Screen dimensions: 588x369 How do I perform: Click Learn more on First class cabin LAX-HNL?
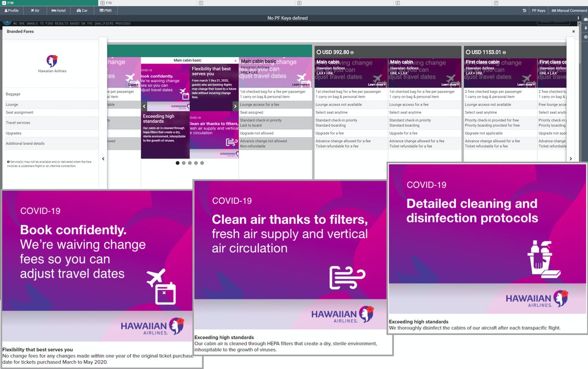tap(527, 84)
